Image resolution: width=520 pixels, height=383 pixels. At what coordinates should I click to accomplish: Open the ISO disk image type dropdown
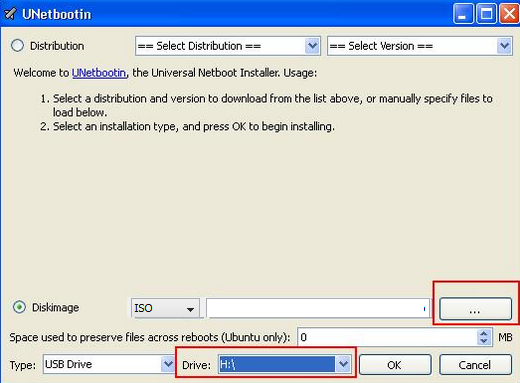(x=165, y=308)
